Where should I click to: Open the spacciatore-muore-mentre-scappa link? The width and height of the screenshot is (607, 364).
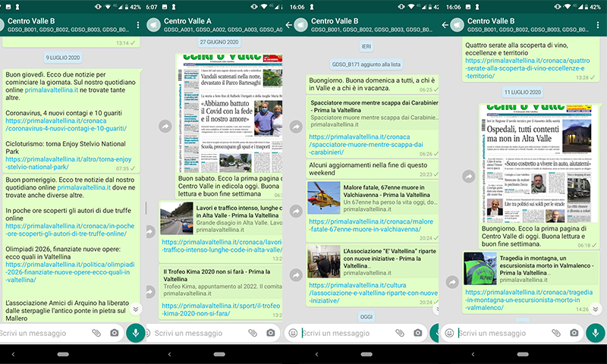coord(366,144)
